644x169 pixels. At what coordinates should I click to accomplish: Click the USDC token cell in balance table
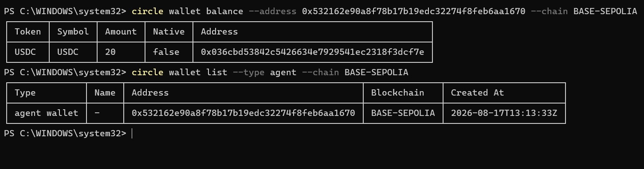[25, 52]
